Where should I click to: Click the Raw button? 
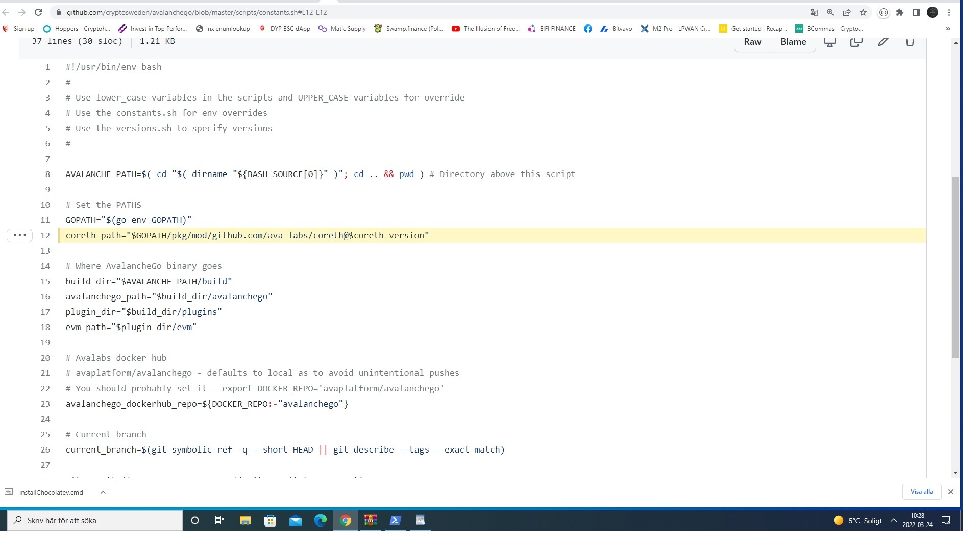[x=752, y=42]
